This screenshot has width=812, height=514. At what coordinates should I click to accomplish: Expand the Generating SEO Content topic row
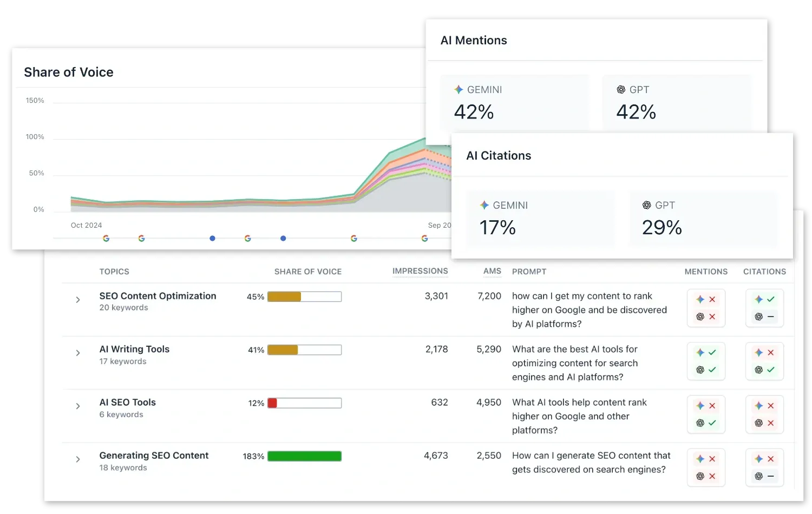[x=77, y=459]
